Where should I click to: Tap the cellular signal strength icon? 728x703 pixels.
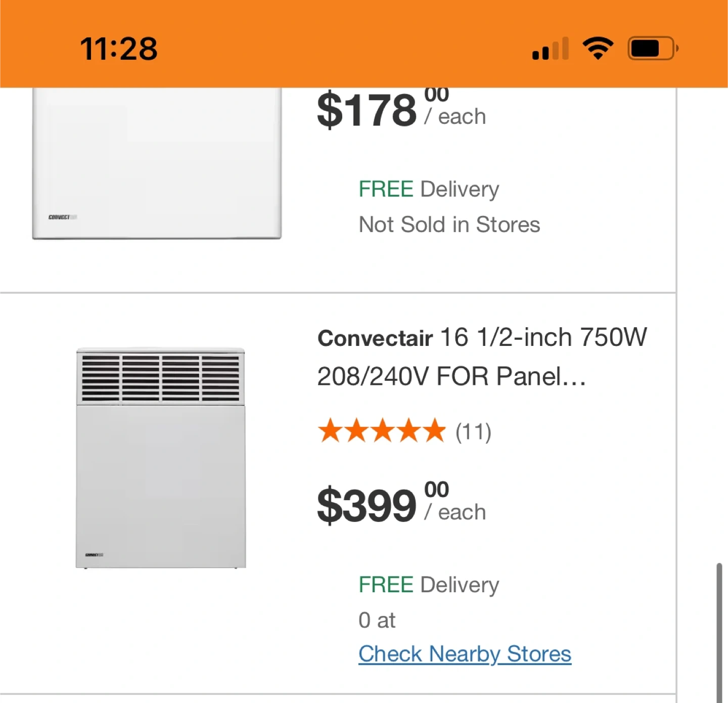tap(550, 49)
